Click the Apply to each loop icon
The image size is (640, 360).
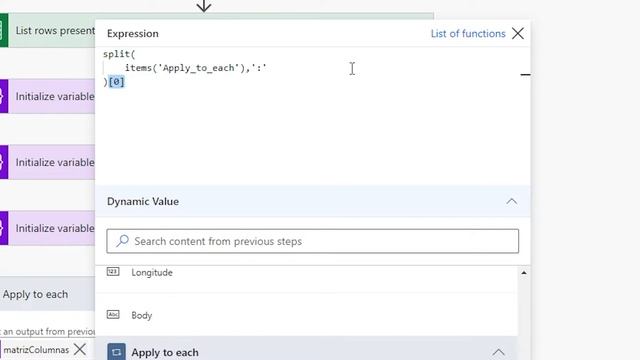116,352
